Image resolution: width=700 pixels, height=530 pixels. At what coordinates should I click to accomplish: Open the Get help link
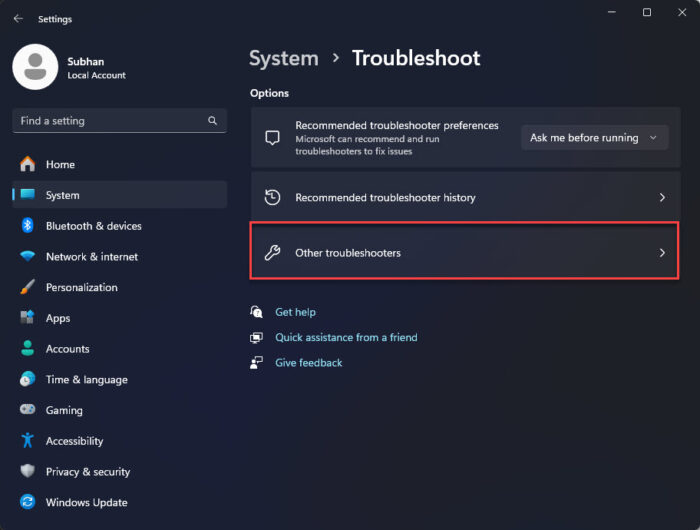[296, 312]
